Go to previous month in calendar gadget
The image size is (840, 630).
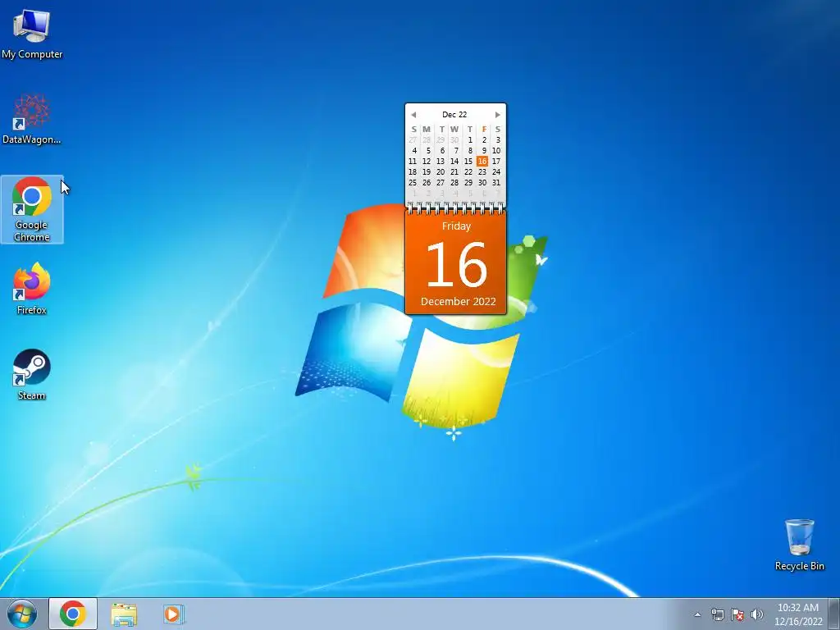pyautogui.click(x=413, y=115)
